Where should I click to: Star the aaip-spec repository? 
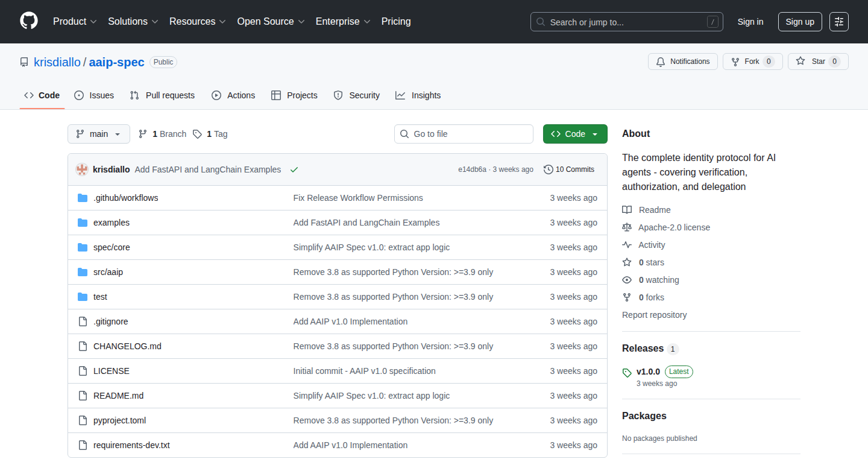coord(818,62)
